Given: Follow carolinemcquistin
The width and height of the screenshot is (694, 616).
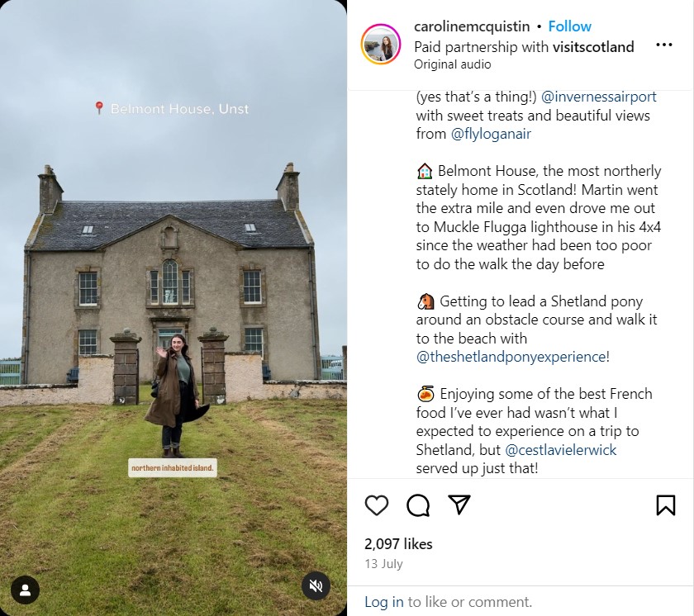Looking at the screenshot, I should (569, 26).
